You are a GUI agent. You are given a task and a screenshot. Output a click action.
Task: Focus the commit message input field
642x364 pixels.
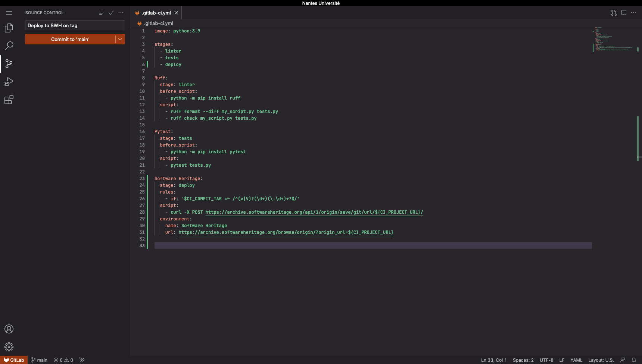75,25
